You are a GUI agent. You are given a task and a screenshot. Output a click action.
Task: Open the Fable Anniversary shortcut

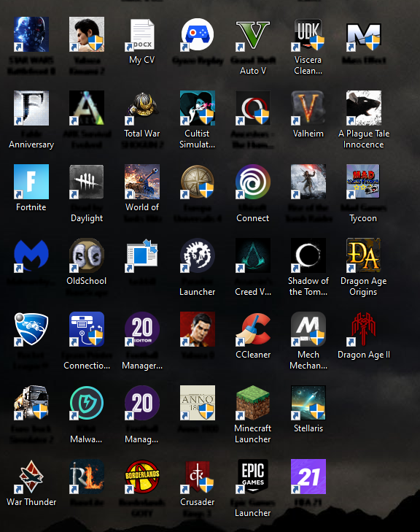tap(31, 108)
